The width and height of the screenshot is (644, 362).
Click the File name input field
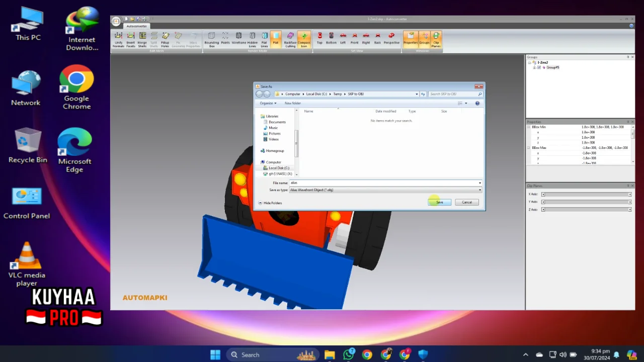[x=385, y=183]
